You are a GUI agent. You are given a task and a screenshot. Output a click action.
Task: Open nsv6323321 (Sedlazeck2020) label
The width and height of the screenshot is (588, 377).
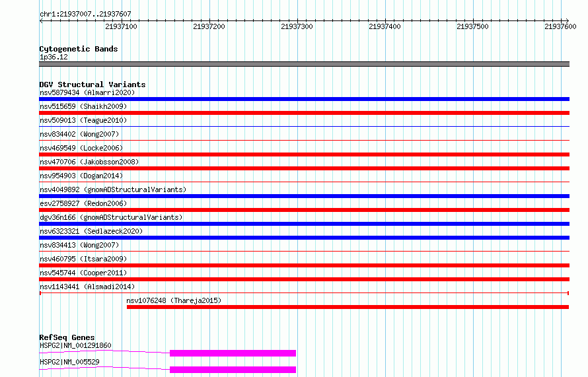[x=91, y=231]
